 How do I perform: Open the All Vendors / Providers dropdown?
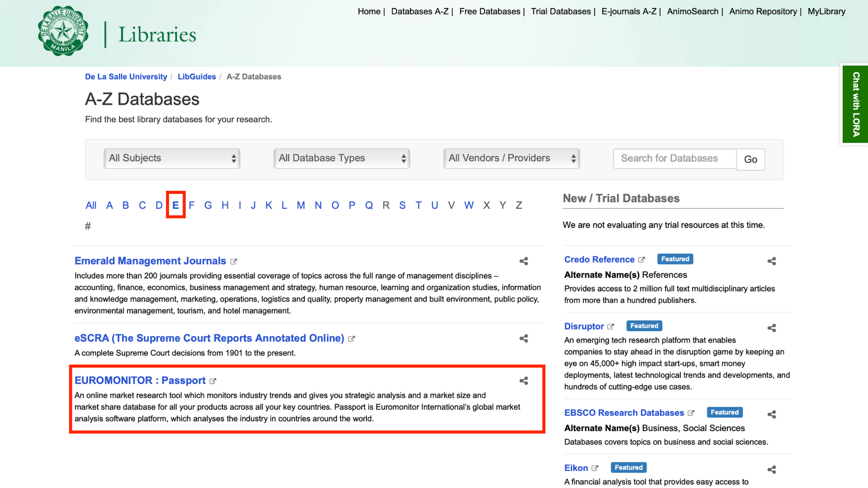pos(511,159)
